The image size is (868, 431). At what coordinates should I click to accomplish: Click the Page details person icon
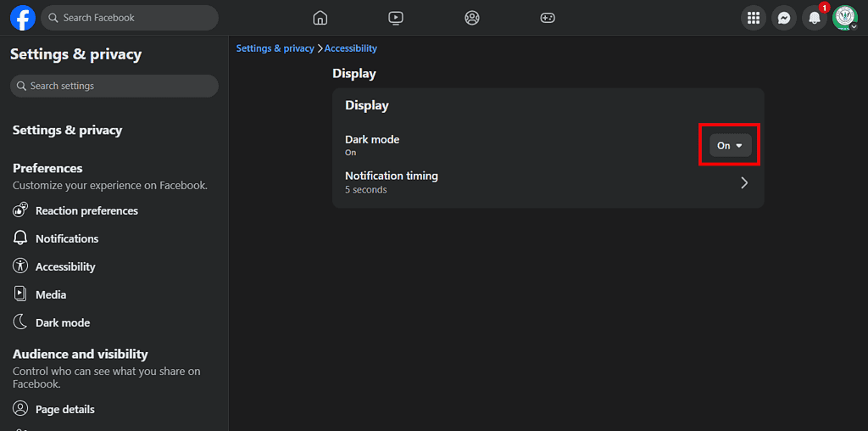point(20,409)
